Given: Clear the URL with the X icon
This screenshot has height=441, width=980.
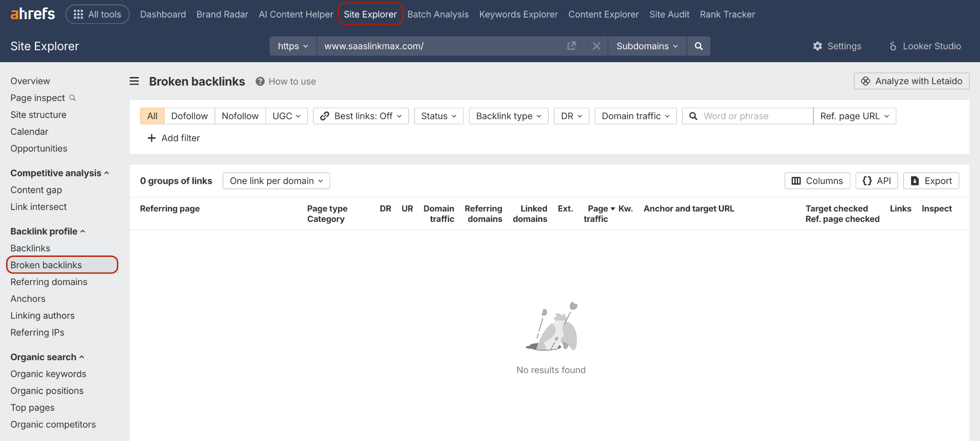Looking at the screenshot, I should 596,46.
